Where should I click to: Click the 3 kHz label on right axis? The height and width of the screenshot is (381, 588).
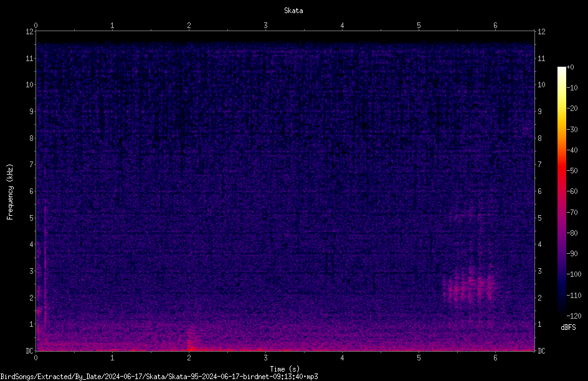tap(539, 271)
